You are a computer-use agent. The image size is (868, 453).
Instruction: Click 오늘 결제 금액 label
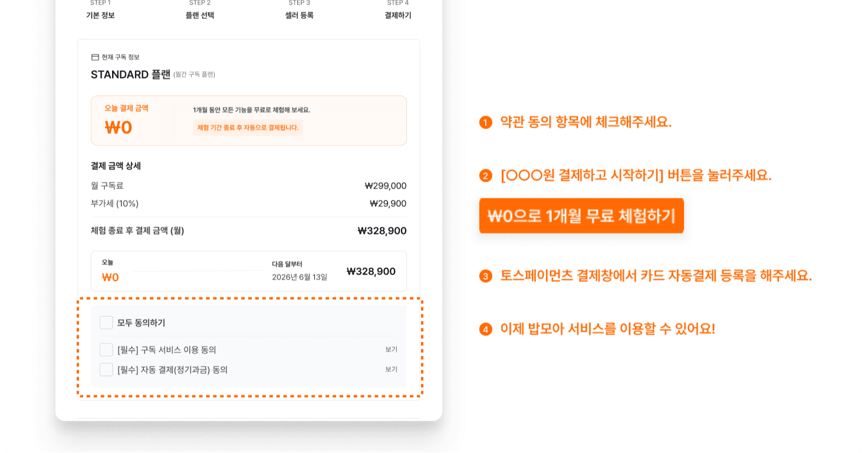127,109
